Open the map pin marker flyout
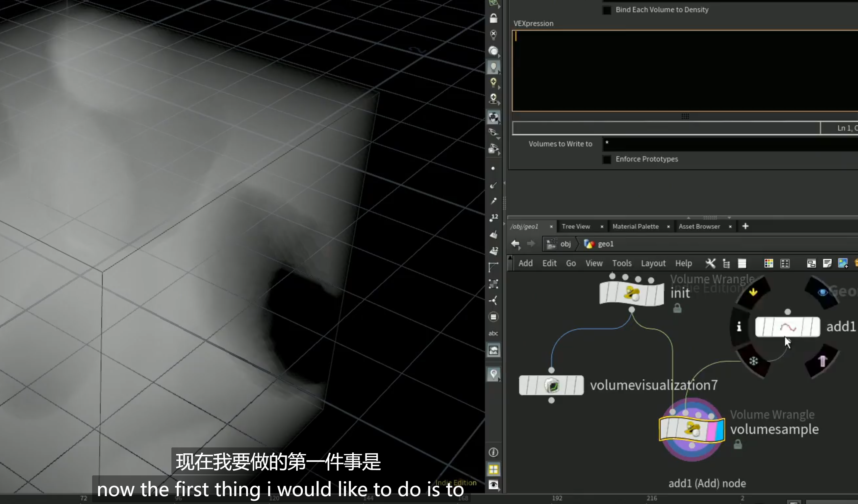The image size is (858, 504). tap(493, 374)
